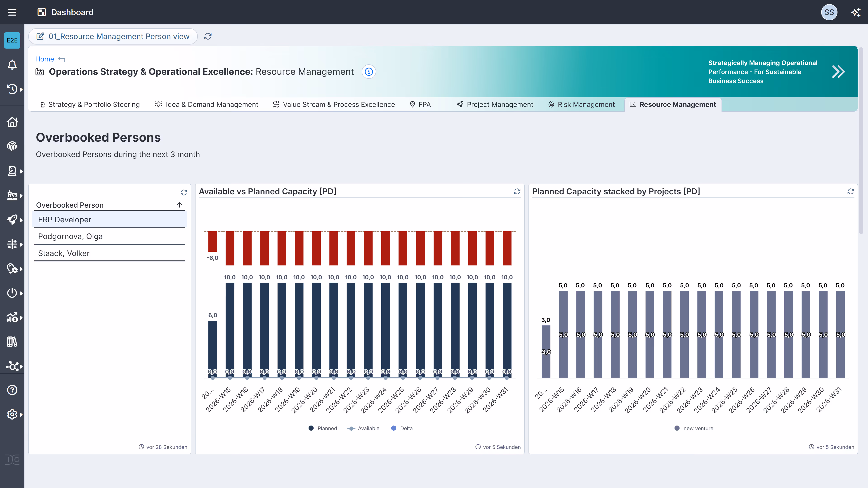
Task: Refresh the dashboard next to view name
Action: (208, 36)
